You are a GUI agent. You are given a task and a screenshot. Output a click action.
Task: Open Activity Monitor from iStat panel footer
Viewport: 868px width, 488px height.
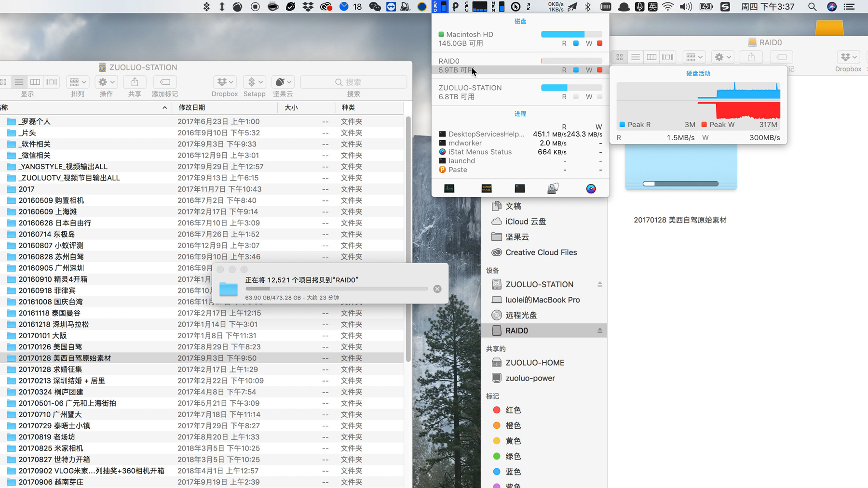449,188
